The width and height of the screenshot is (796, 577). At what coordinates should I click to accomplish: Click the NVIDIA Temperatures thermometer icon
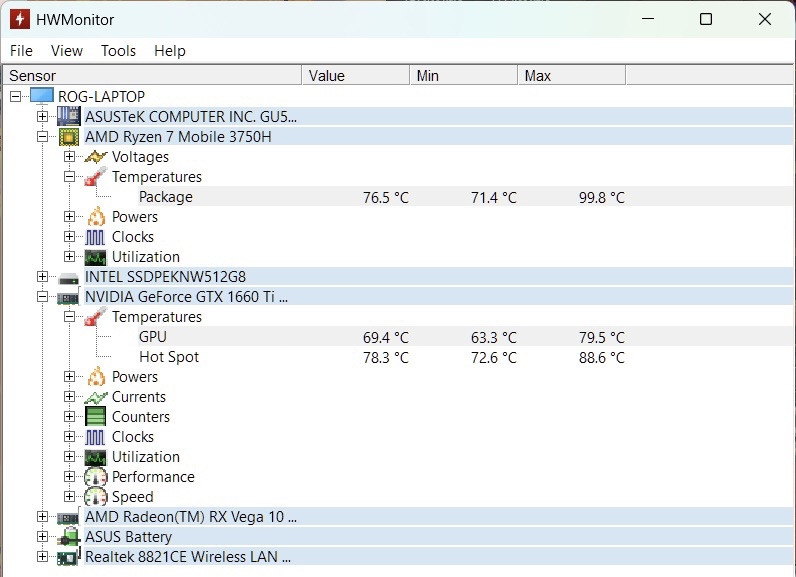[x=95, y=316]
